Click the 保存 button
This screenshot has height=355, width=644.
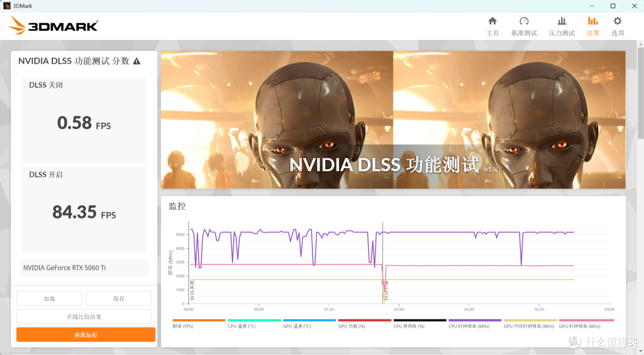click(119, 298)
